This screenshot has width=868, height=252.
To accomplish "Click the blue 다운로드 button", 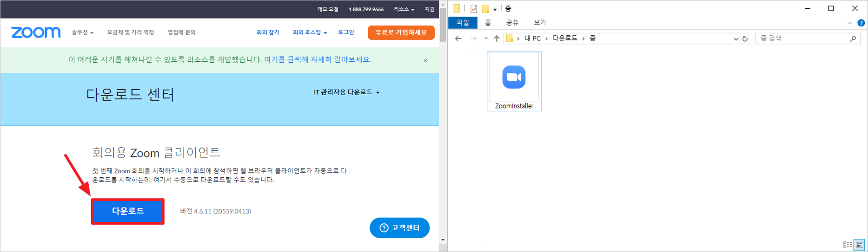I will [128, 211].
